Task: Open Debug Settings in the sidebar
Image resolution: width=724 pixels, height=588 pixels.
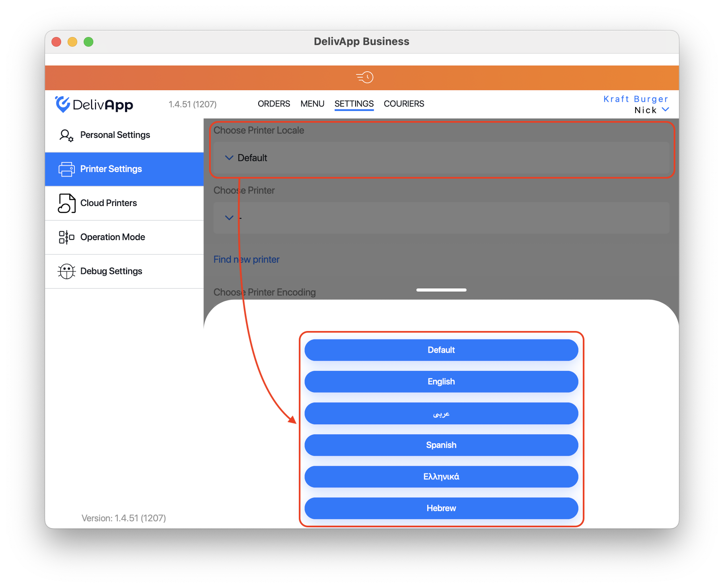Action: coord(124,271)
